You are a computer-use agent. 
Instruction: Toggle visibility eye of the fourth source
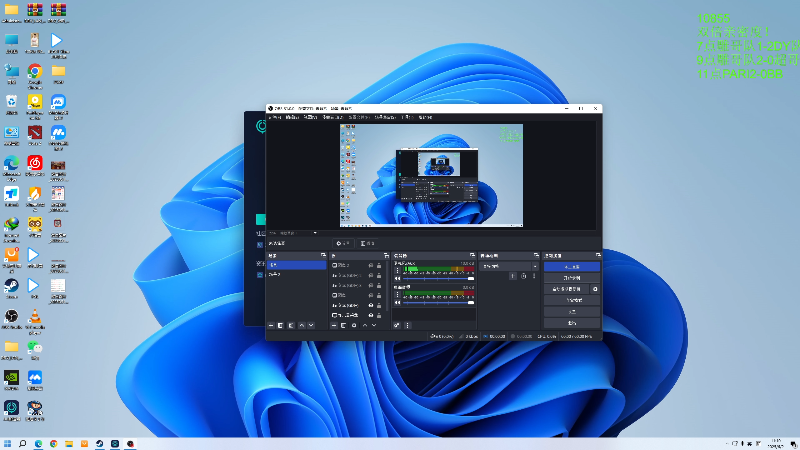pyautogui.click(x=371, y=295)
